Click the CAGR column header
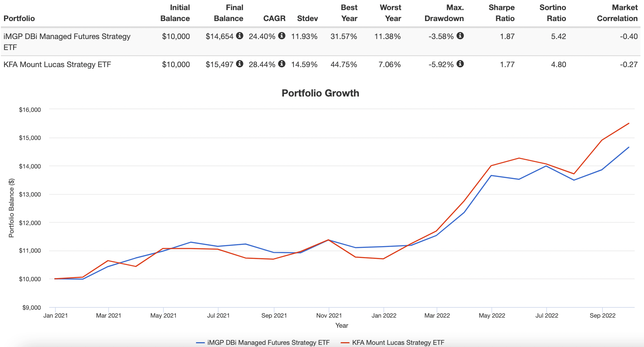 (x=274, y=18)
